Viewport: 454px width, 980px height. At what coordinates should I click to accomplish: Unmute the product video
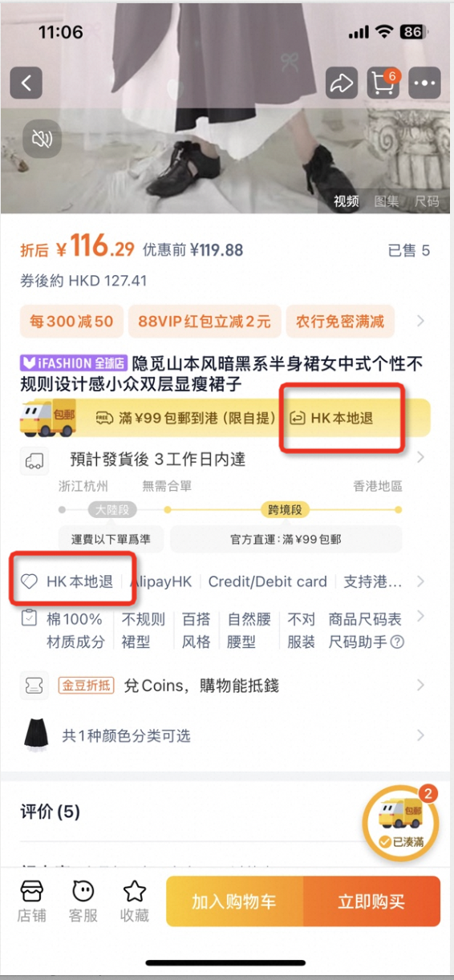42,140
